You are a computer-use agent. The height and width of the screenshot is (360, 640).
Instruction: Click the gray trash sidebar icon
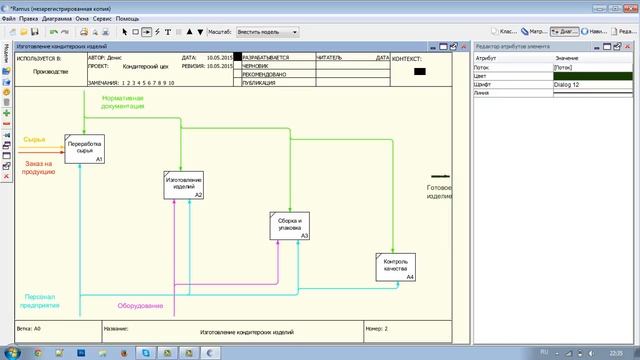(7, 102)
